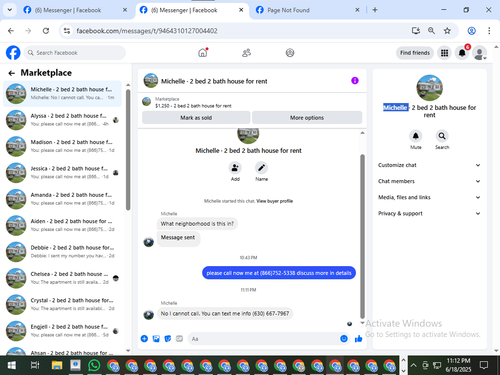The image size is (500, 375).
Task: Go back in browser history
Action: (x=11, y=31)
